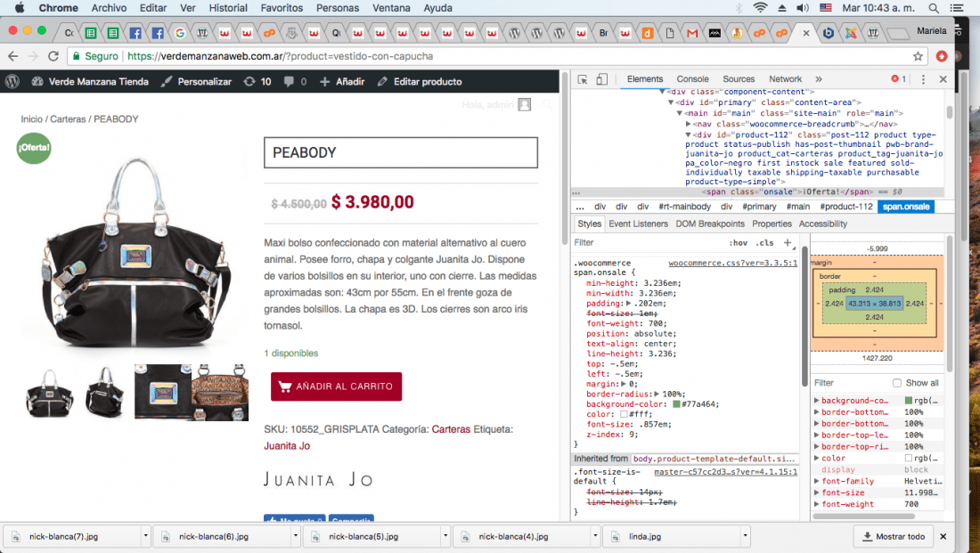Click the browser back arrow
Screen dimensions: 980x553
click(13, 56)
